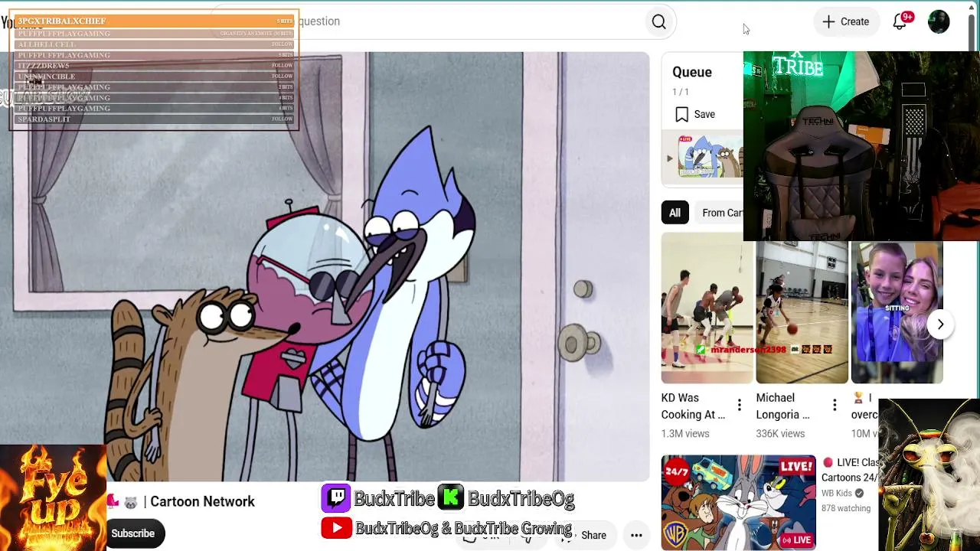The height and width of the screenshot is (551, 980).
Task: Click the 1.3M views text
Action: click(685, 433)
